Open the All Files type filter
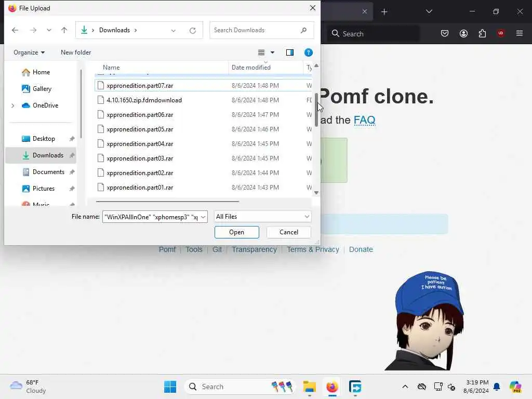 tap(262, 217)
